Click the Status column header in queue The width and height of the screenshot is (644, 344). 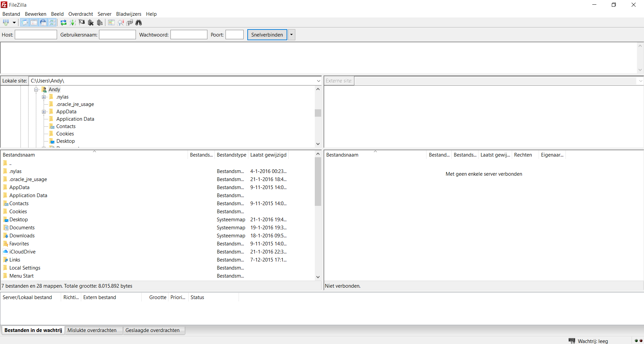click(x=213, y=297)
